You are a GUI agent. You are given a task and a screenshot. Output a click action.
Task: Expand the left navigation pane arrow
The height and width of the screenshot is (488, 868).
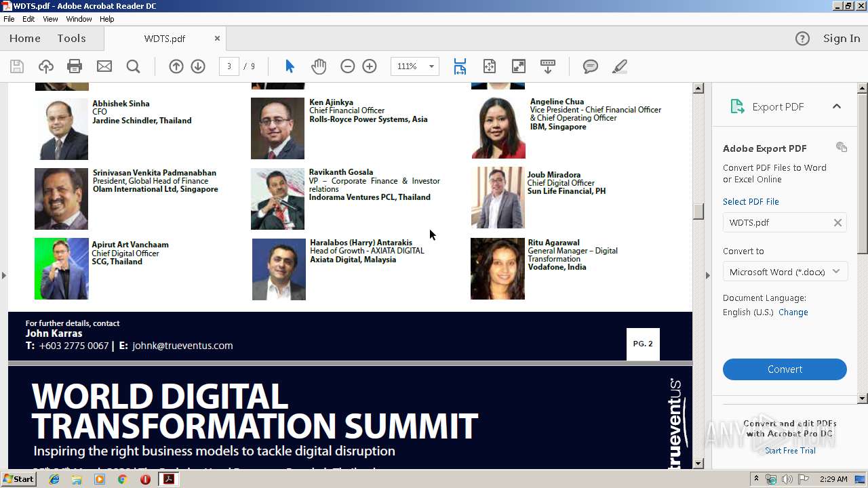(3, 275)
